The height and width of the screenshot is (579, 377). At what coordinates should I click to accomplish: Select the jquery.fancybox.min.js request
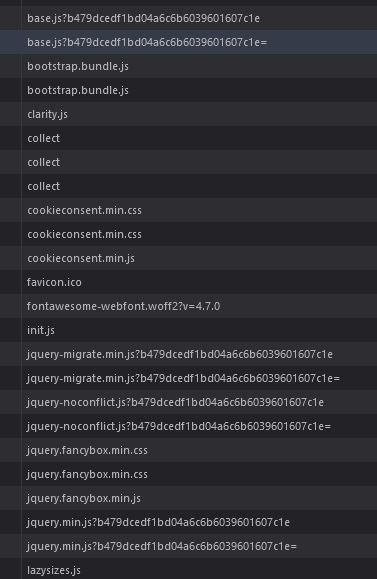(x=188, y=498)
